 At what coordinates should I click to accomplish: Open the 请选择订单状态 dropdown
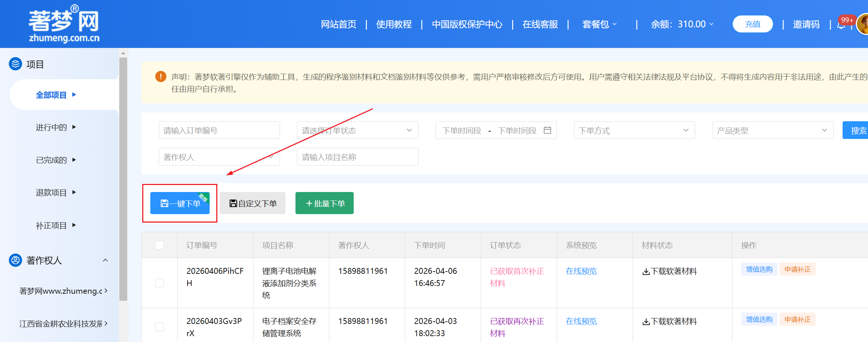pos(357,130)
